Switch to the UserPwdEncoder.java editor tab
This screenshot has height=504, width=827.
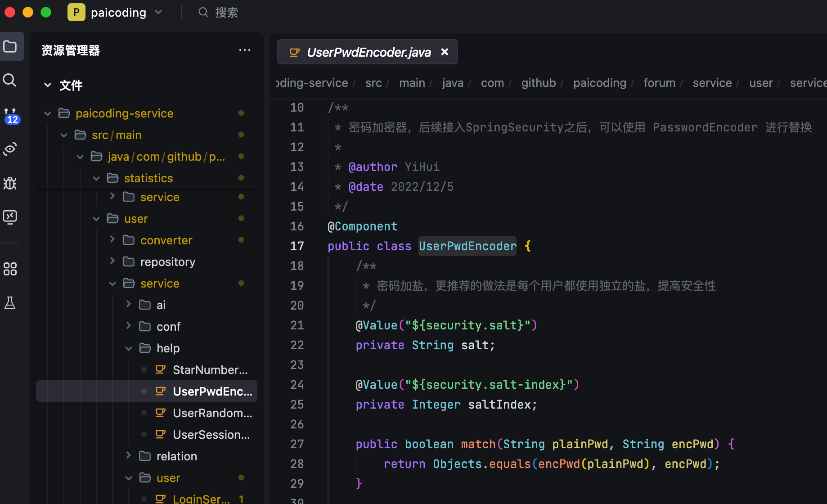369,52
